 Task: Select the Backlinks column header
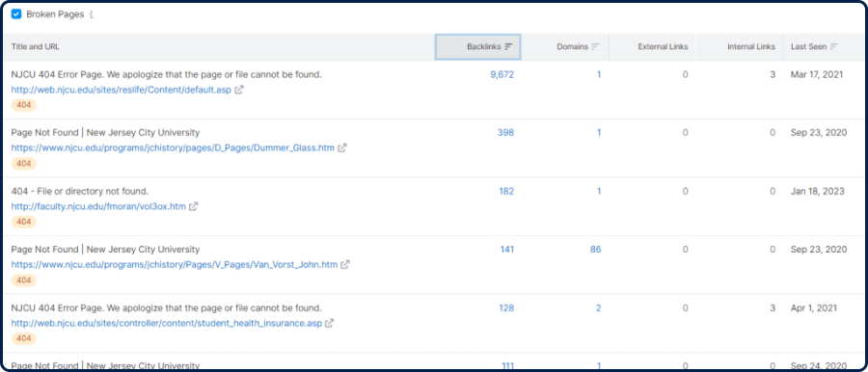pyautogui.click(x=477, y=47)
